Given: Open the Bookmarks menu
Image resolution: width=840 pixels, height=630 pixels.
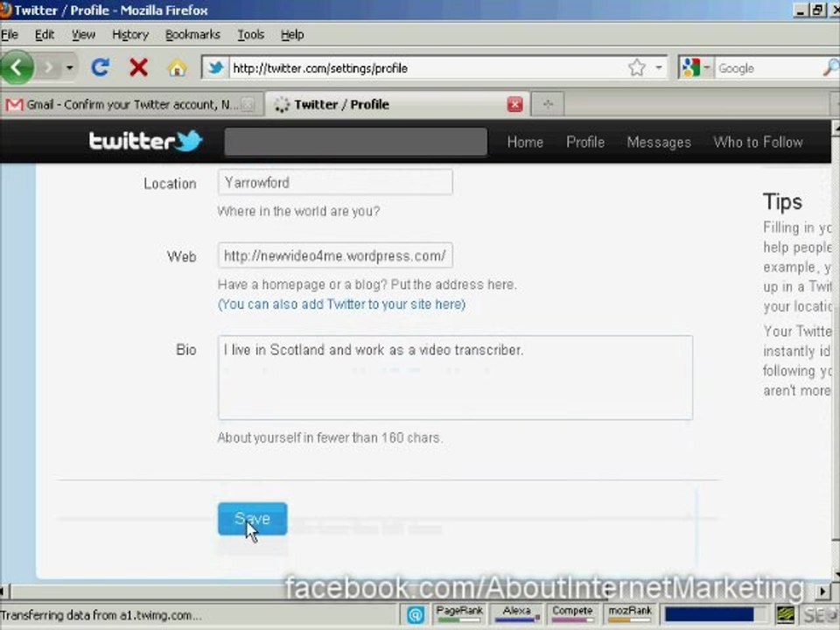Looking at the screenshot, I should pyautogui.click(x=192, y=35).
